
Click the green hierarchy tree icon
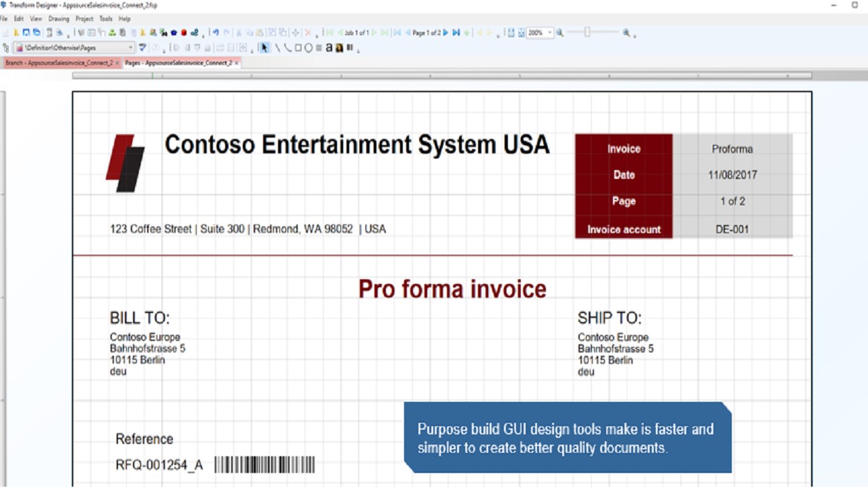point(113,33)
